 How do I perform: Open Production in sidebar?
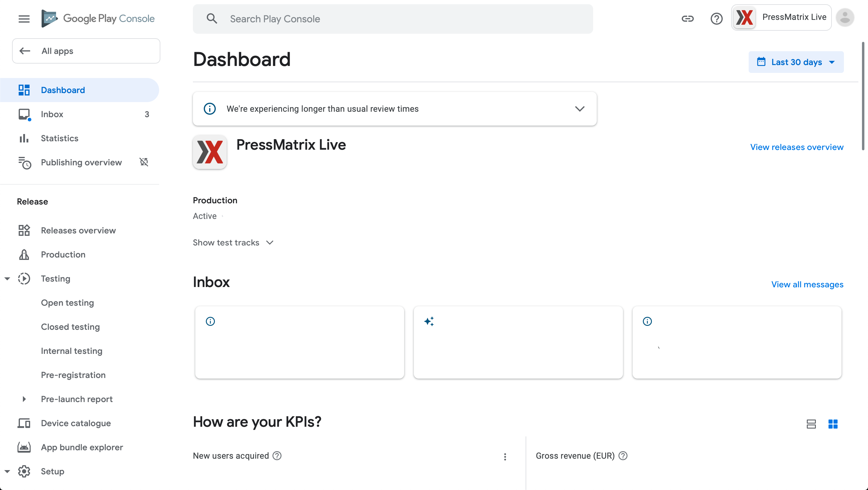pyautogui.click(x=79, y=254)
